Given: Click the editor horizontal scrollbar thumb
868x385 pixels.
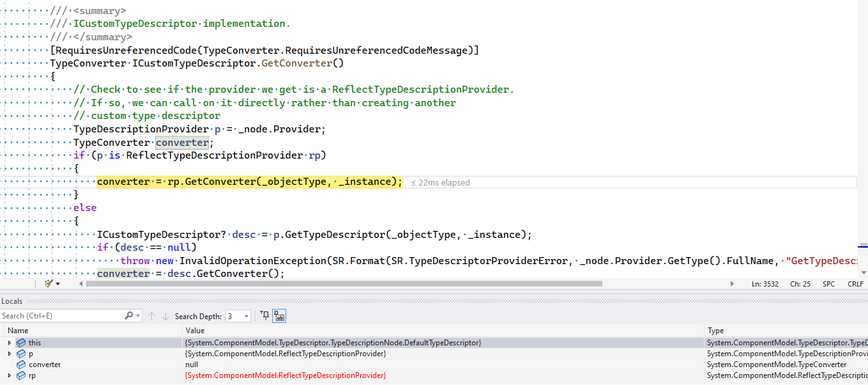Looking at the screenshot, I should [344, 284].
